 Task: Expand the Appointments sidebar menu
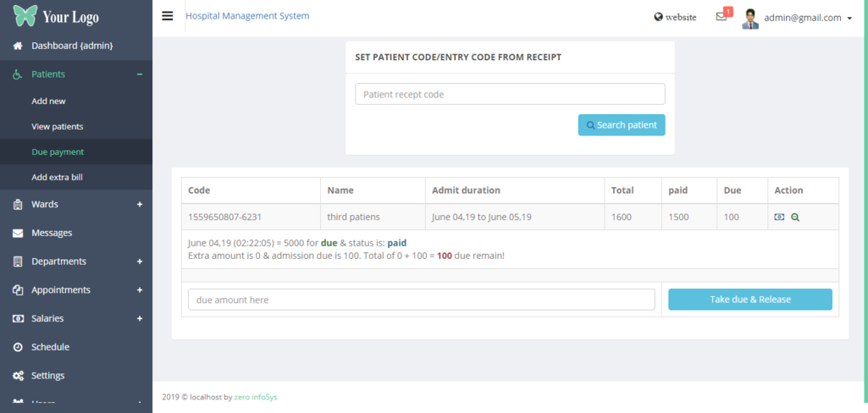(x=140, y=290)
